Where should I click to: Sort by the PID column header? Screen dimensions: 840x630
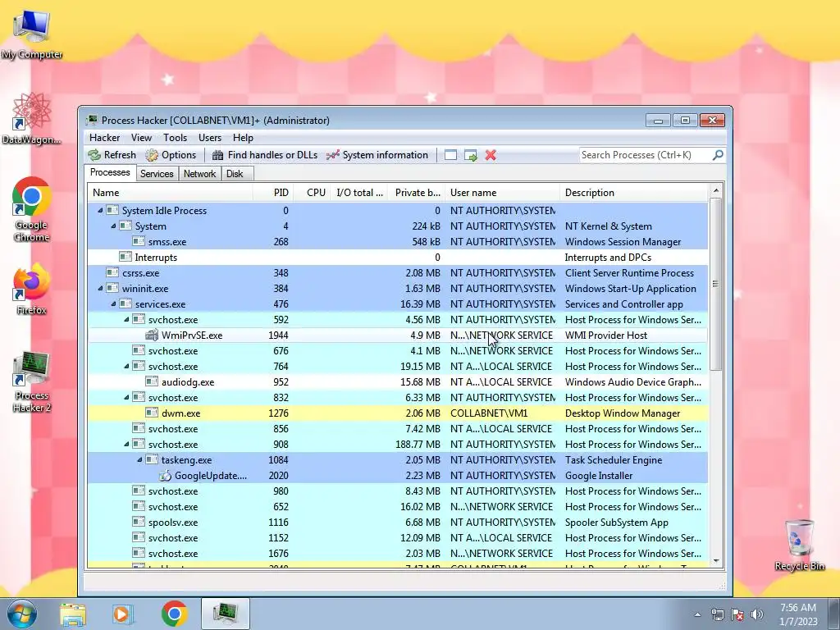pyautogui.click(x=272, y=192)
